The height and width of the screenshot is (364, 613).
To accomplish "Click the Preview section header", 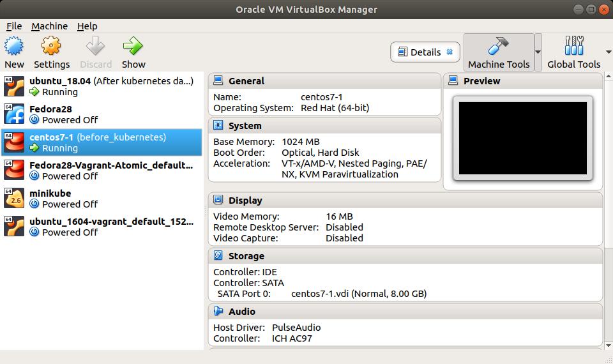I will click(x=523, y=81).
